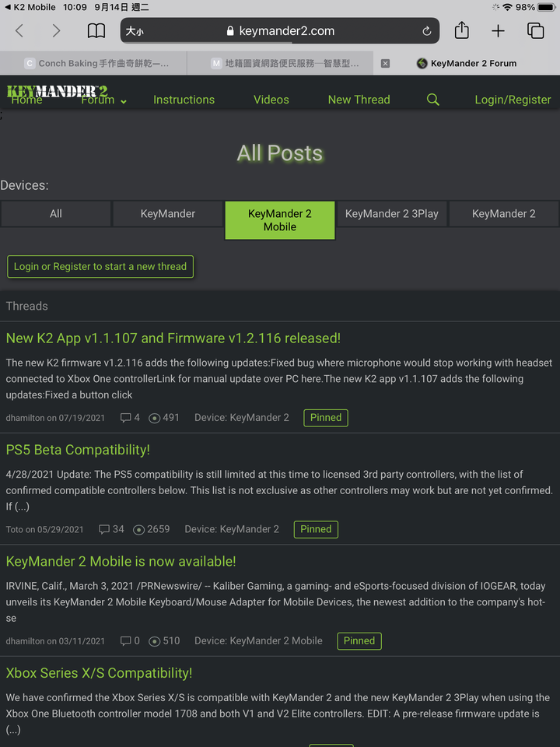The height and width of the screenshot is (747, 560).
Task: Tap the keymander2.com address bar
Action: coord(280,31)
